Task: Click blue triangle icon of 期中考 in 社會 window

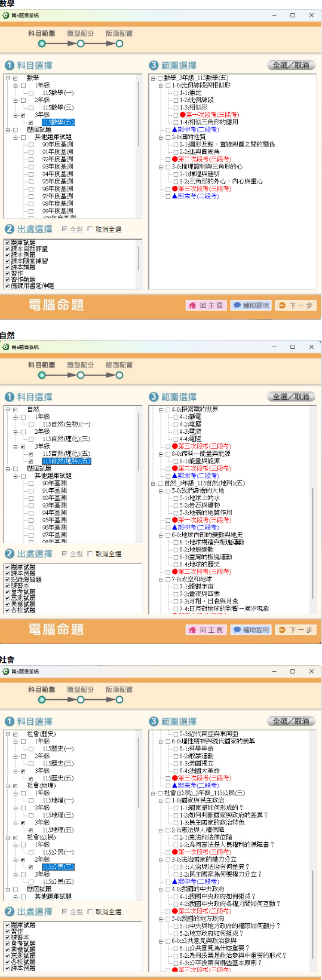Action: coord(174,881)
